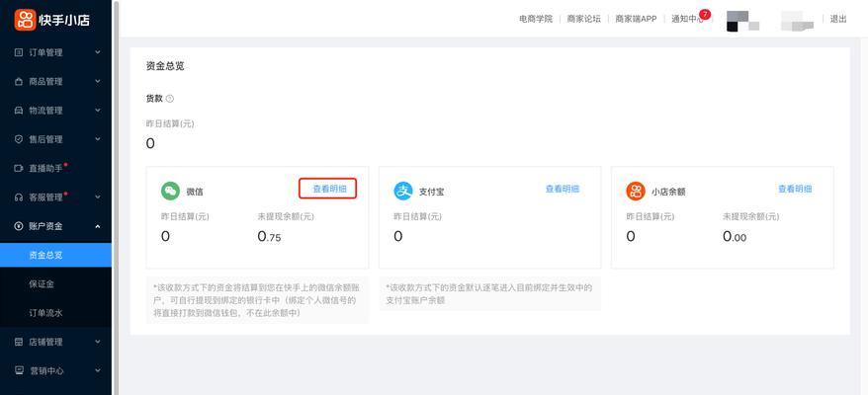
Task: Click the red notification badge showing 7
Action: click(705, 14)
